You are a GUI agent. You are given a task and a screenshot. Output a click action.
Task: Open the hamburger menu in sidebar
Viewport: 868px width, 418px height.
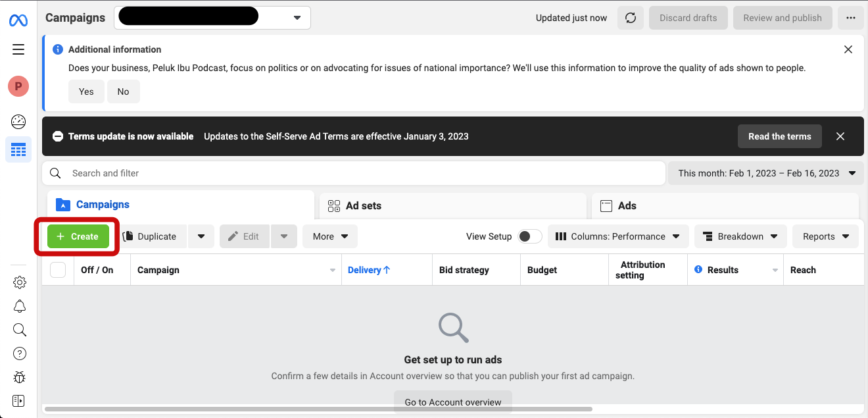(18, 49)
